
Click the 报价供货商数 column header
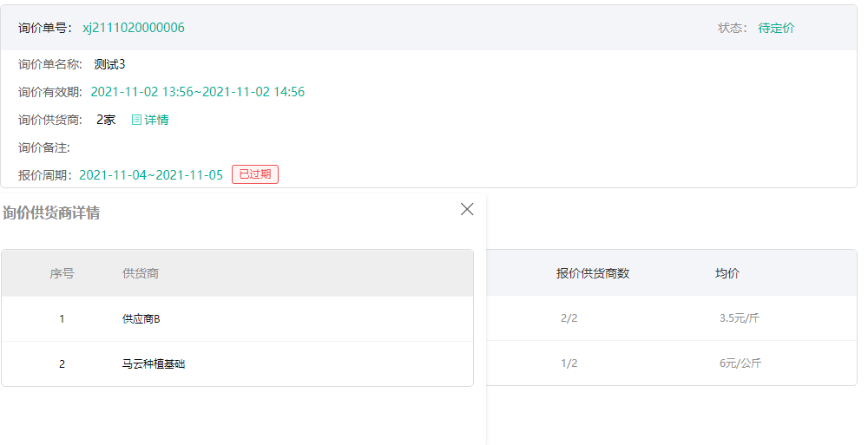pos(593,273)
